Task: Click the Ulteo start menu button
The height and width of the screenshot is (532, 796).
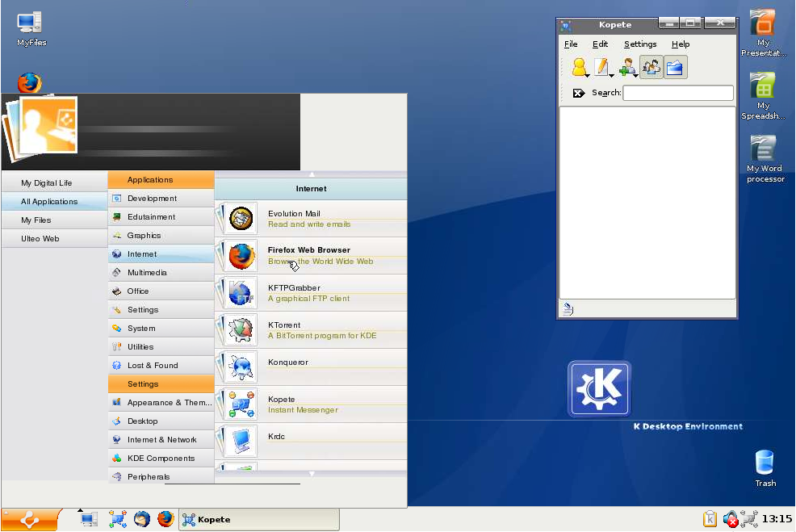Action: 29,520
